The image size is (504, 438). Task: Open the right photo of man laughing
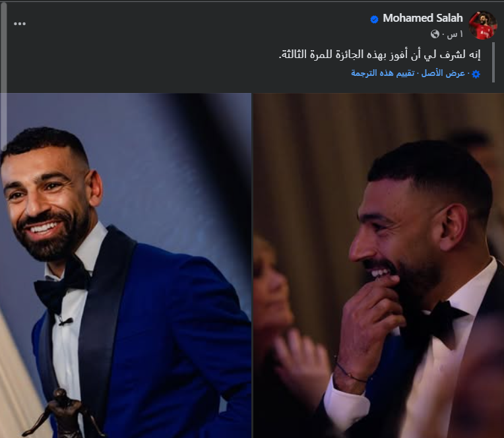point(379,265)
